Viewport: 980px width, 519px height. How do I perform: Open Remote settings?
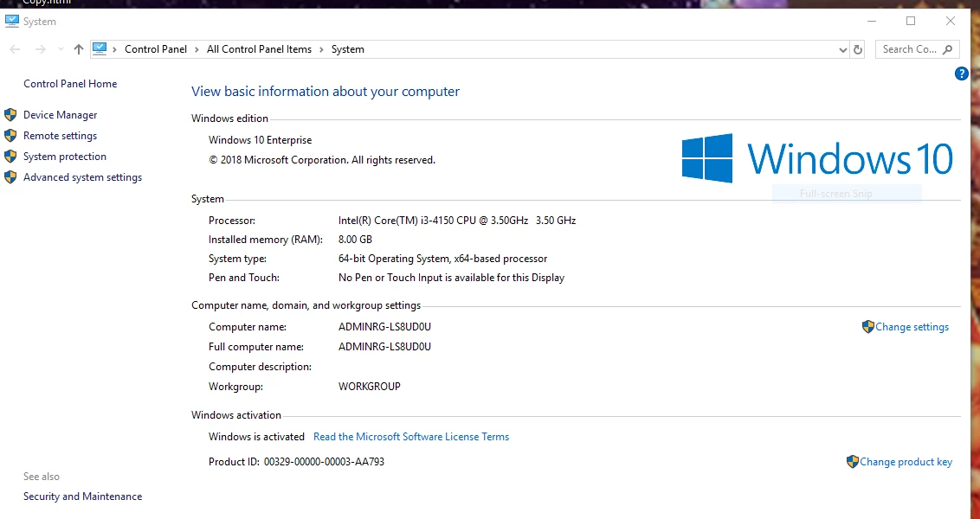click(x=60, y=136)
